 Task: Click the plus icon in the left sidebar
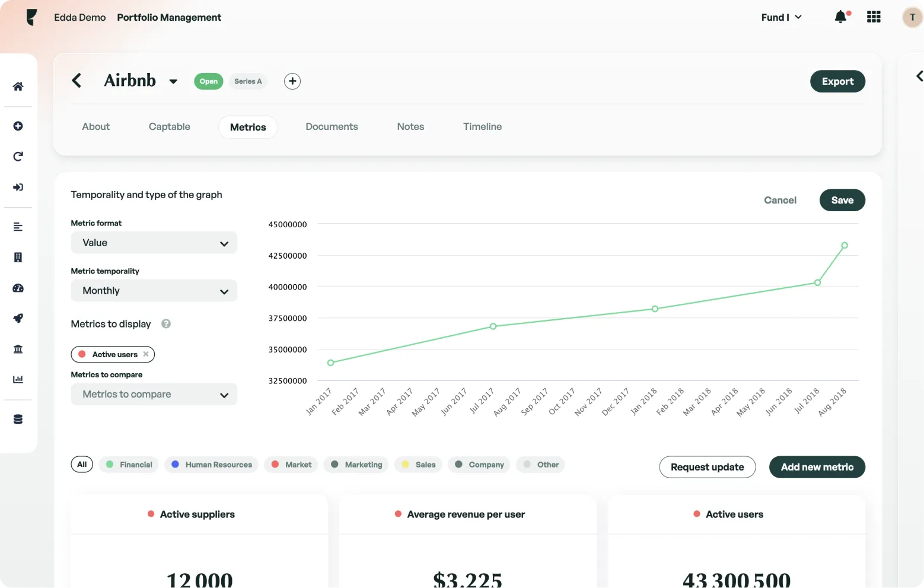click(18, 126)
